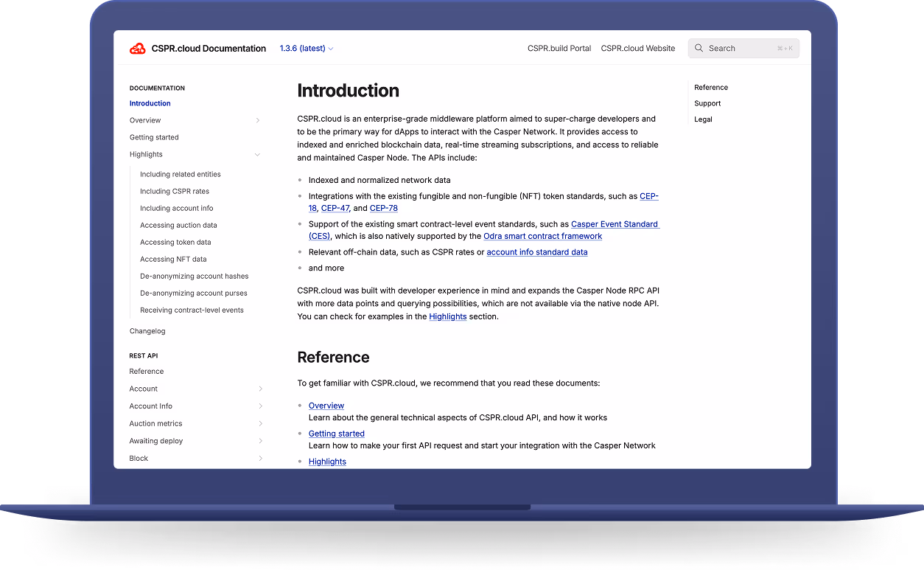
Task: Open the CEP-47 token standard link
Action: click(335, 209)
